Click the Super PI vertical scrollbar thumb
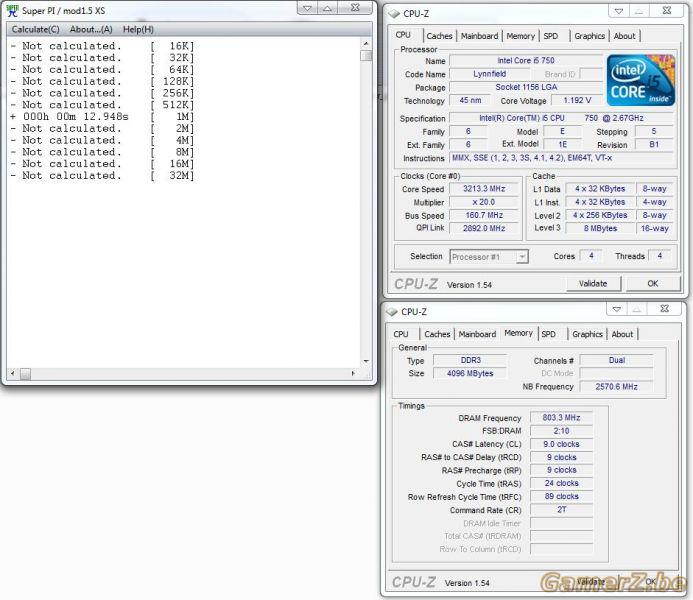Image resolution: width=693 pixels, height=600 pixels. click(366, 56)
